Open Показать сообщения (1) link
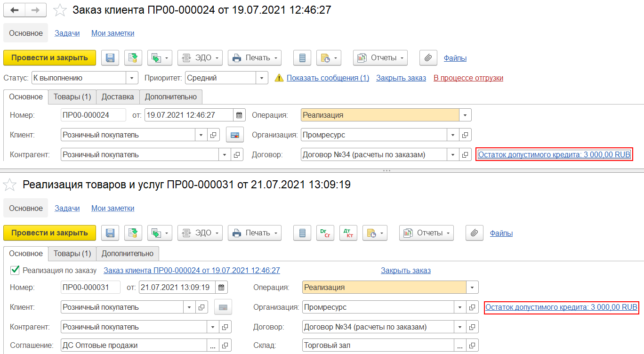Screen dimensions: 644x354 pyautogui.click(x=328, y=78)
